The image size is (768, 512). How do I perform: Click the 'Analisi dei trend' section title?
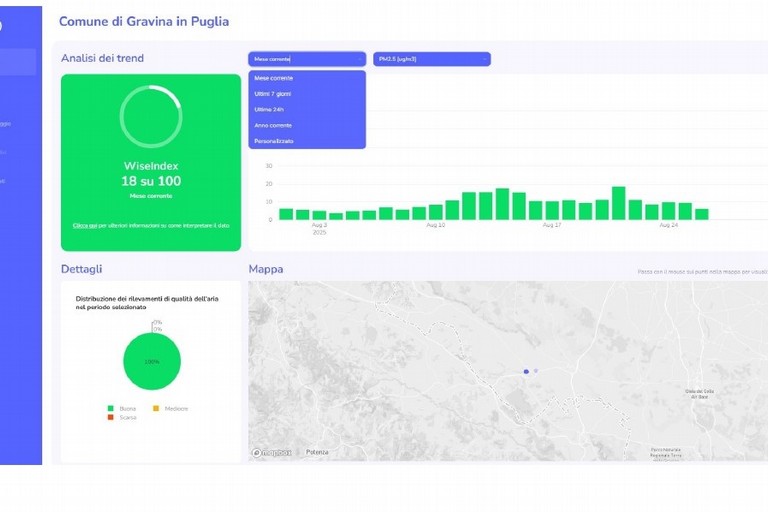pyautogui.click(x=102, y=58)
